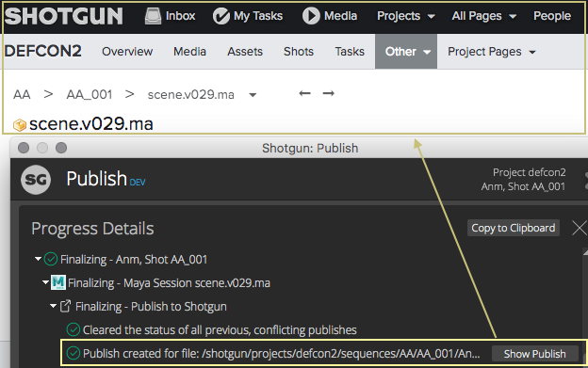
Task: Click the SG round logo in Publish window
Action: 36,180
